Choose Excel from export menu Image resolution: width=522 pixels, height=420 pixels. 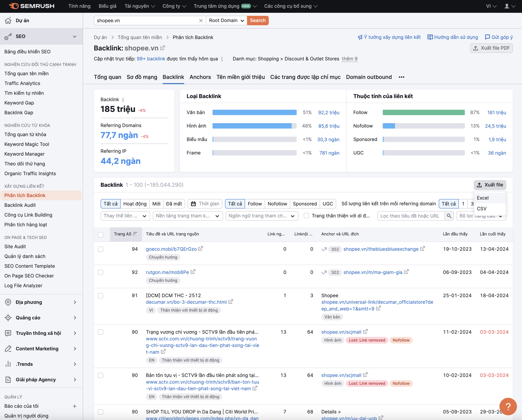pyautogui.click(x=490, y=198)
